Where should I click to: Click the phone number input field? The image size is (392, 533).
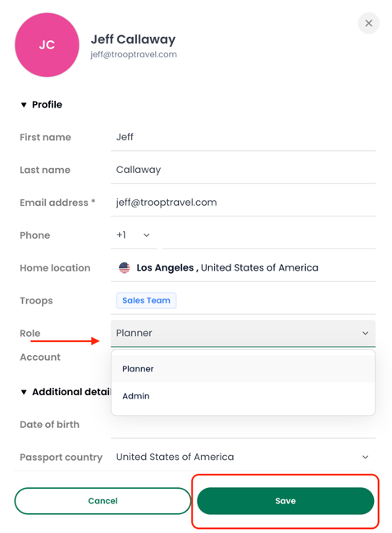269,235
